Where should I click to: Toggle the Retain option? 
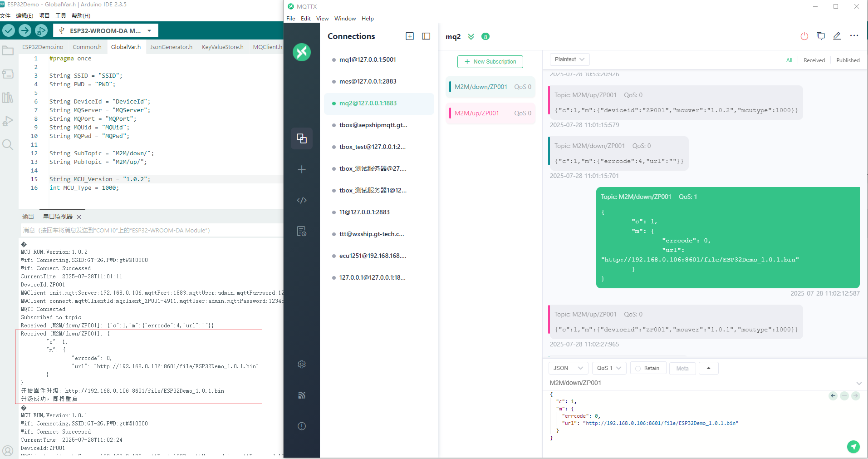point(648,368)
